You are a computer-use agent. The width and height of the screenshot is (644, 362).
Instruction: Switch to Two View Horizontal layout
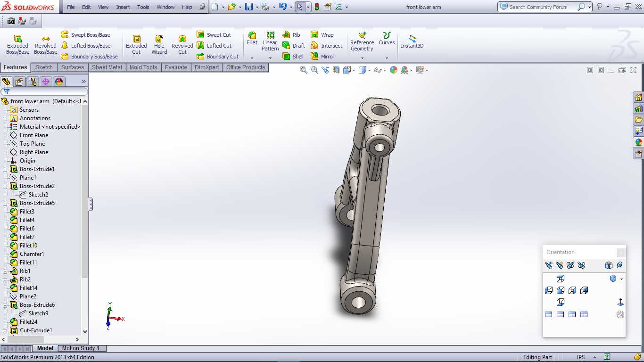pyautogui.click(x=561, y=314)
